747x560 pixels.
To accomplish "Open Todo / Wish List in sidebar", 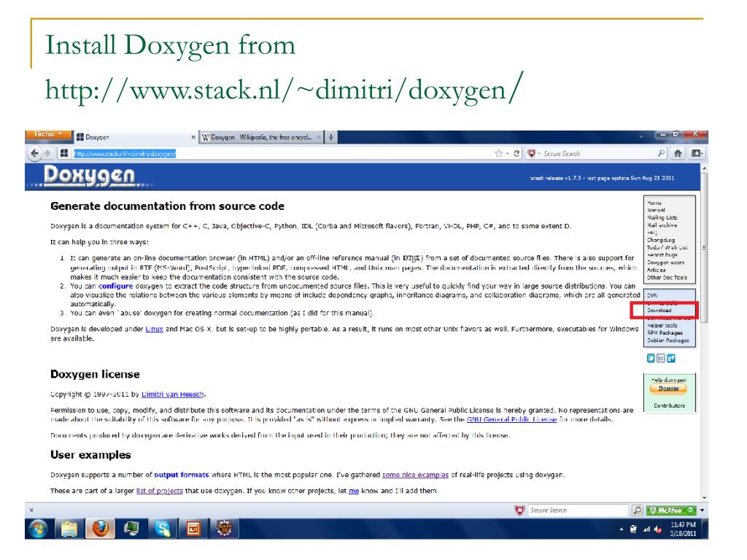I will (x=667, y=247).
